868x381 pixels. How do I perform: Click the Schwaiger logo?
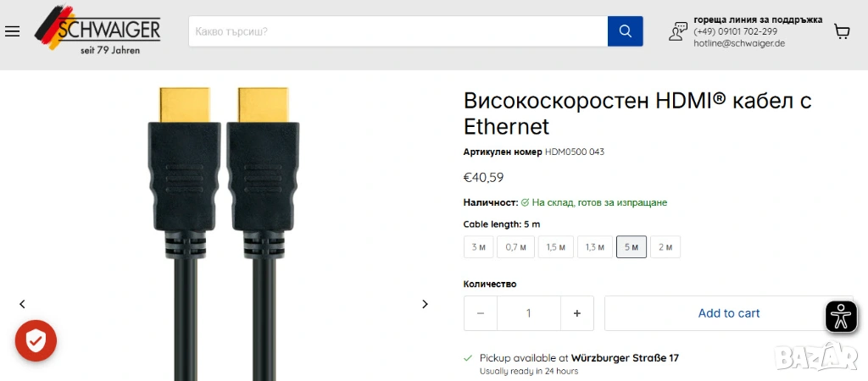(x=98, y=30)
